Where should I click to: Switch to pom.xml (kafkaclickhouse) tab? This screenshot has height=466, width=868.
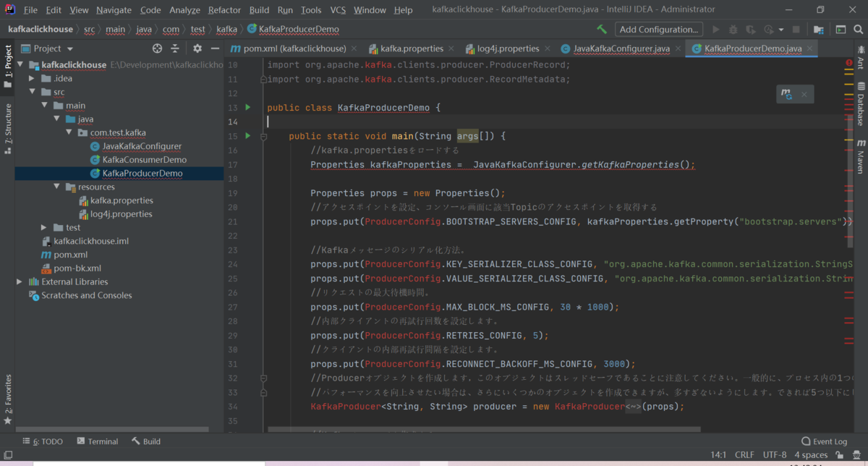[x=294, y=48]
